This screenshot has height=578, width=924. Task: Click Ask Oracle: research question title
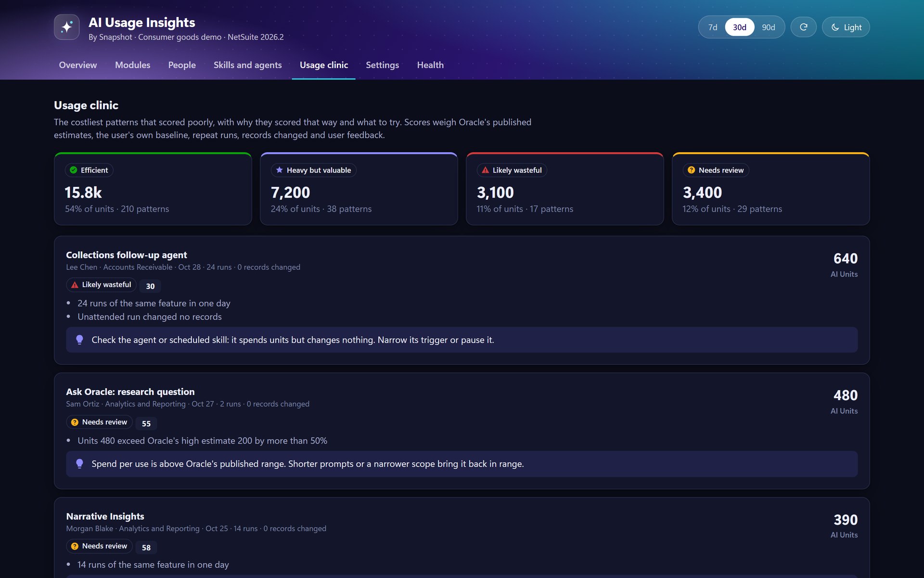coord(130,392)
